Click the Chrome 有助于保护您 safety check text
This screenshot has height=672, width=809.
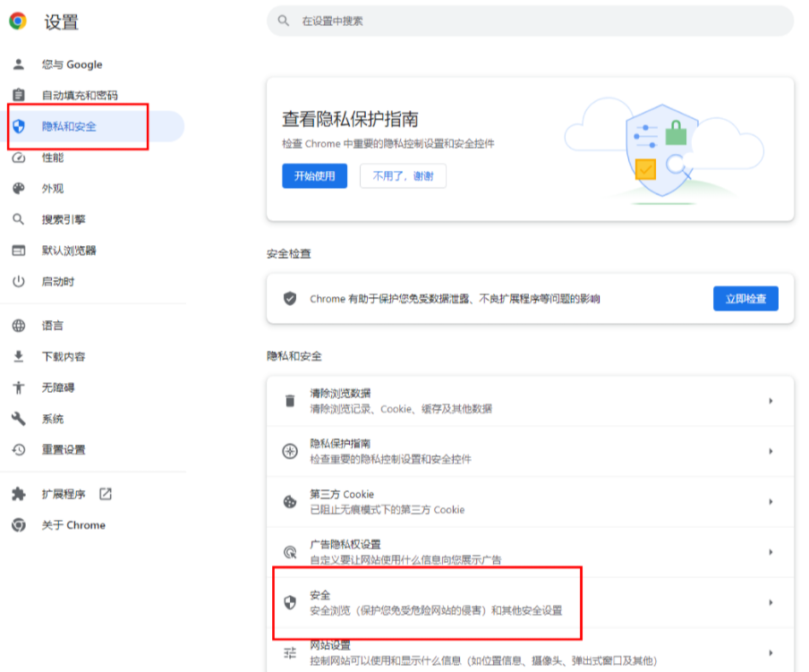tap(455, 299)
